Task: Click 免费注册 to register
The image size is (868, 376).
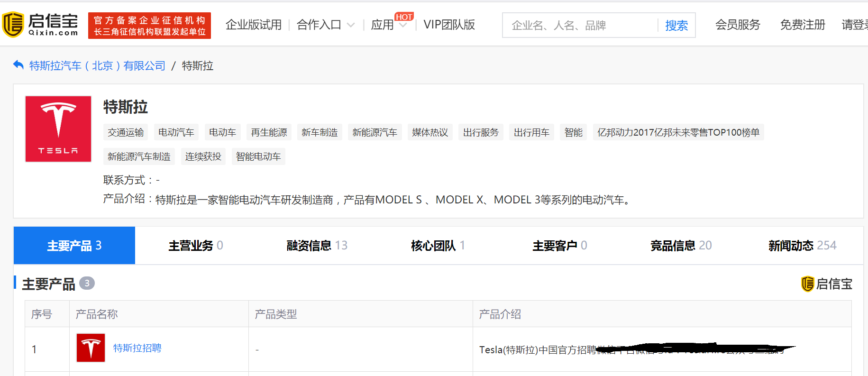Action: [803, 25]
